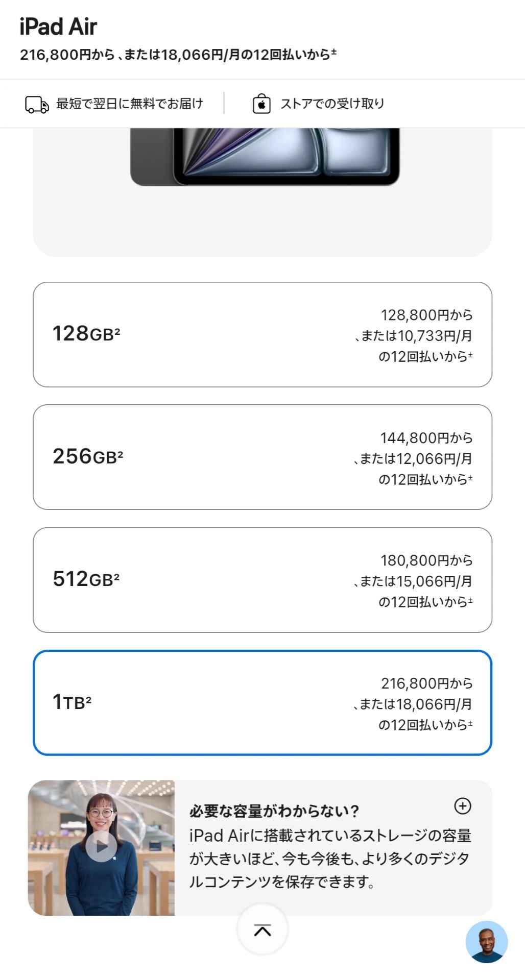This screenshot has height=980, width=525.
Task: Select the 128GB storage option
Action: [262, 334]
